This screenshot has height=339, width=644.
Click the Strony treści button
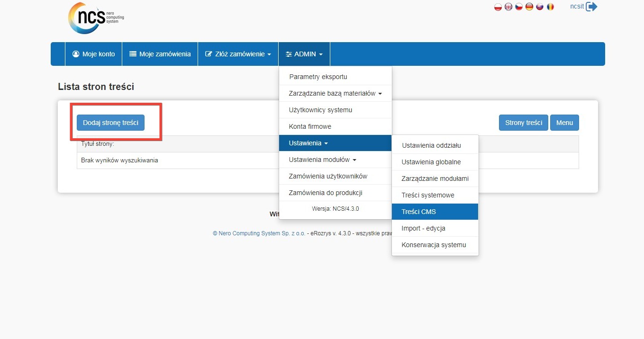pos(523,123)
